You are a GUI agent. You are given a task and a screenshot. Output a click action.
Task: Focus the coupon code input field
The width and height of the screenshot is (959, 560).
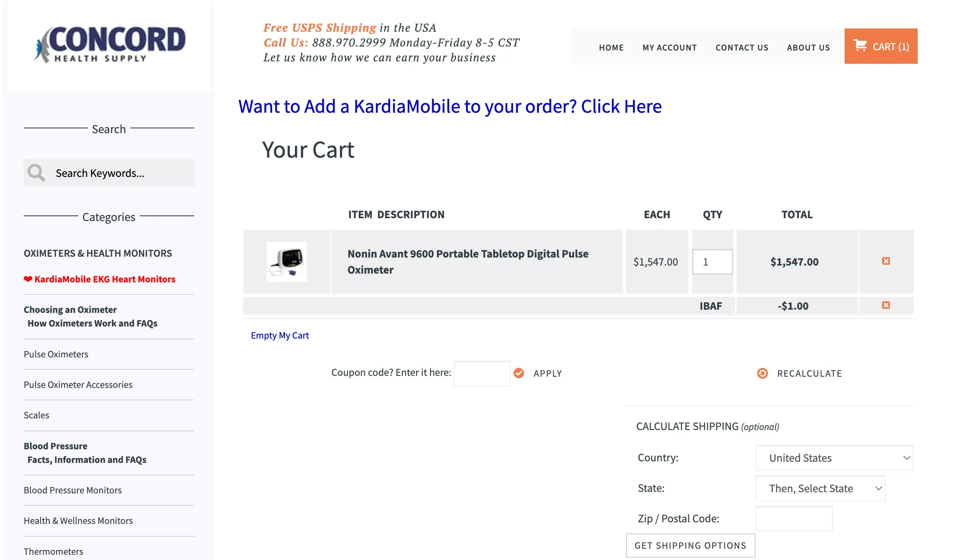482,373
